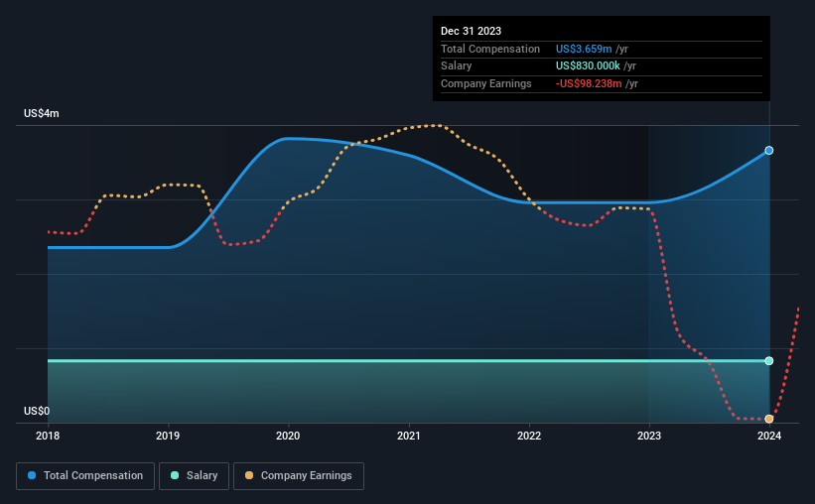Click the orange Company Earnings data point
The width and height of the screenshot is (815, 504).
[768, 419]
